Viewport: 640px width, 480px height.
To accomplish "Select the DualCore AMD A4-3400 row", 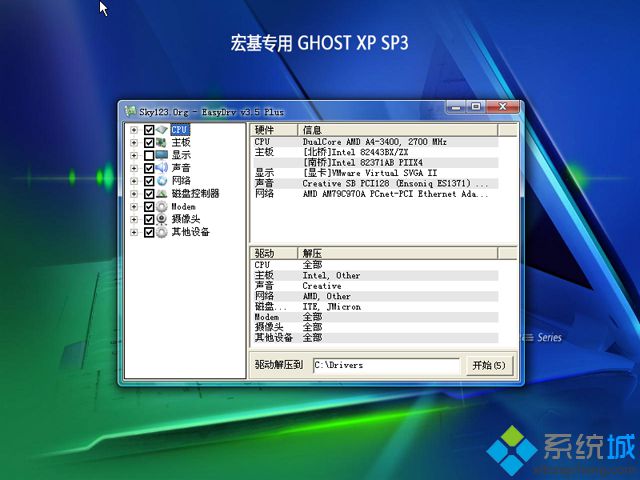I will click(x=374, y=142).
